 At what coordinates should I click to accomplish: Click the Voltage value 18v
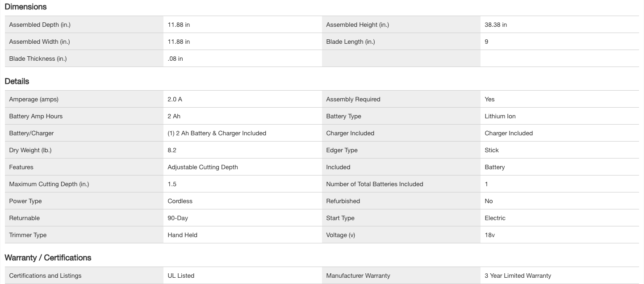[490, 235]
